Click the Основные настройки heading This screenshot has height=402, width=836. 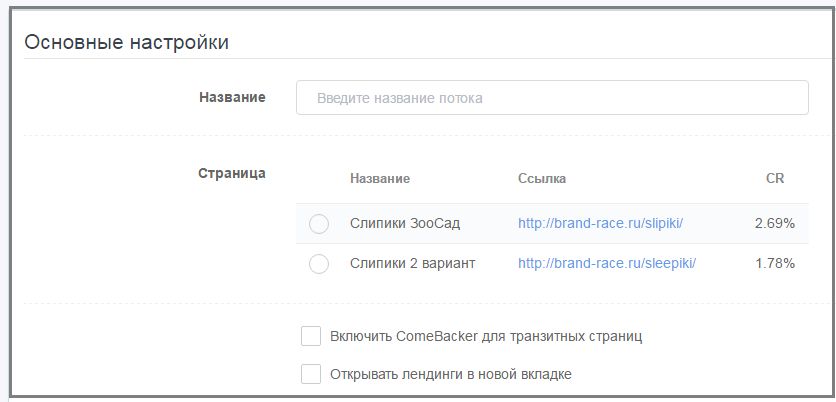click(x=126, y=42)
